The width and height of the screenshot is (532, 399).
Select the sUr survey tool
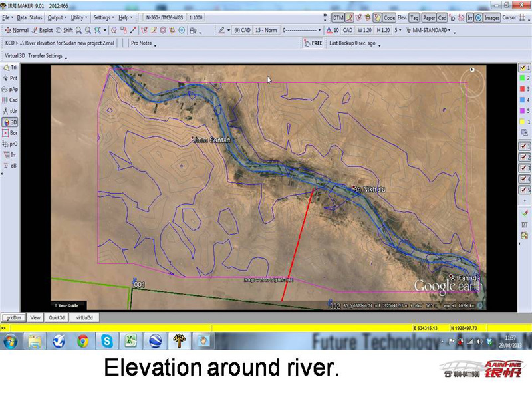coord(10,110)
